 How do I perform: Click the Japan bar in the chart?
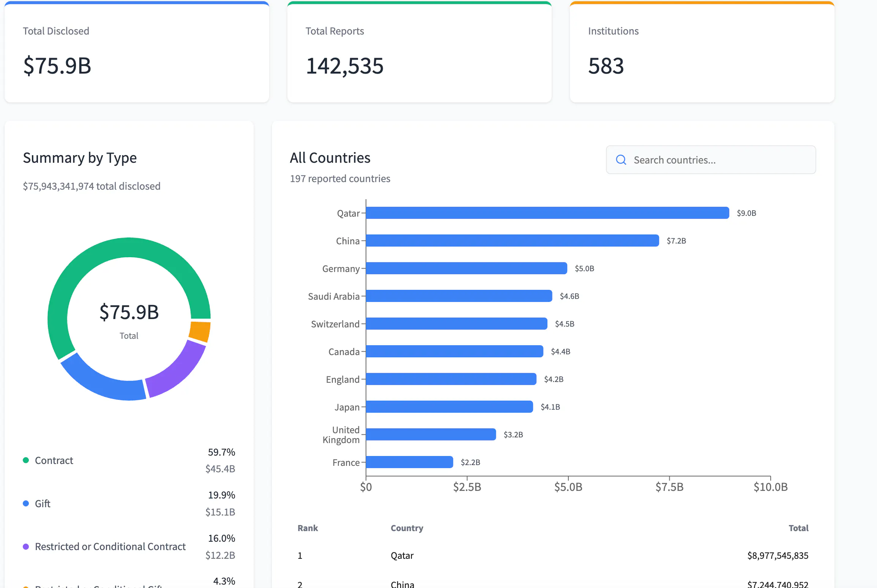pyautogui.click(x=450, y=407)
